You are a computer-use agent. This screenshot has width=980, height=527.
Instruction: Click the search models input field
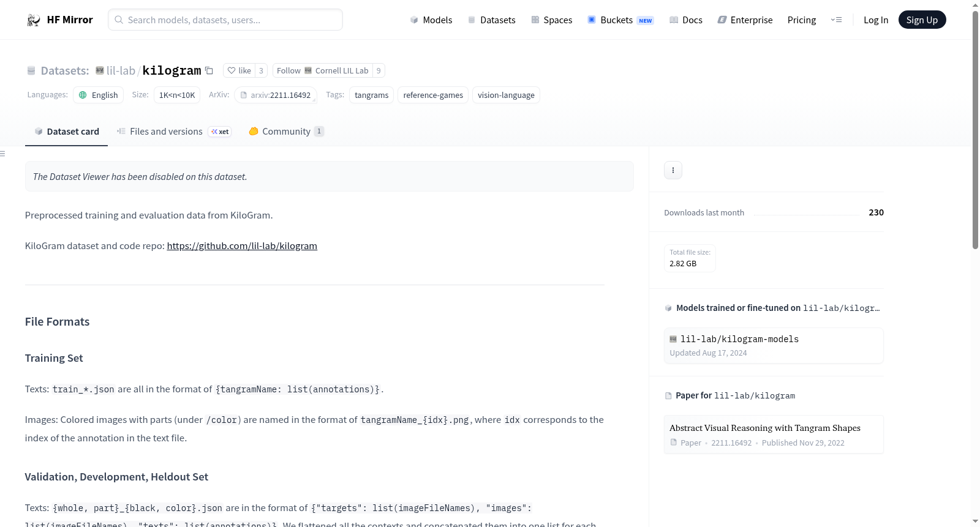click(x=225, y=20)
